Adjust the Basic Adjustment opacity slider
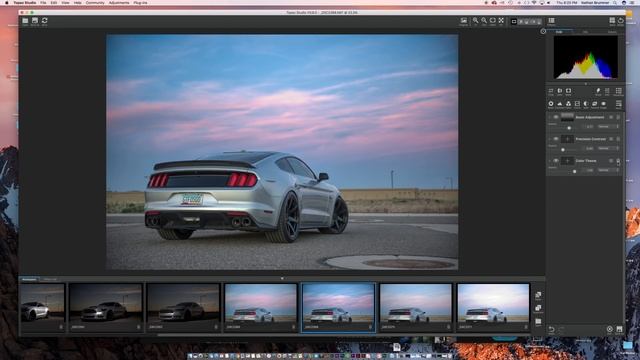 click(x=569, y=128)
